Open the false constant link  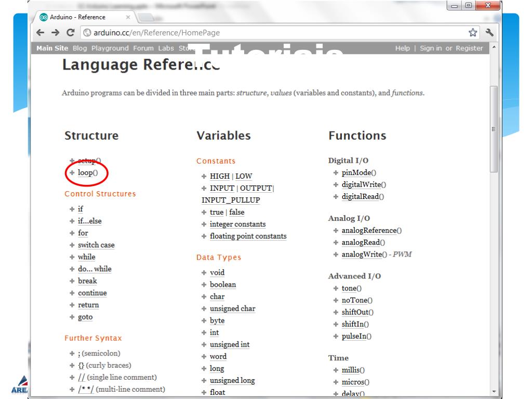pos(236,212)
